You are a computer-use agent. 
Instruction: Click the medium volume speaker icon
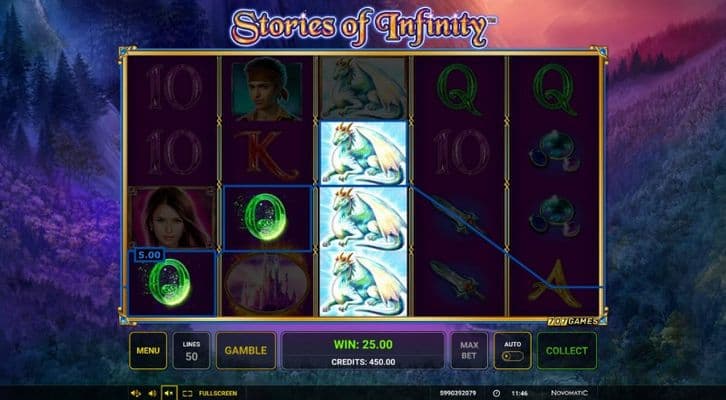click(152, 394)
